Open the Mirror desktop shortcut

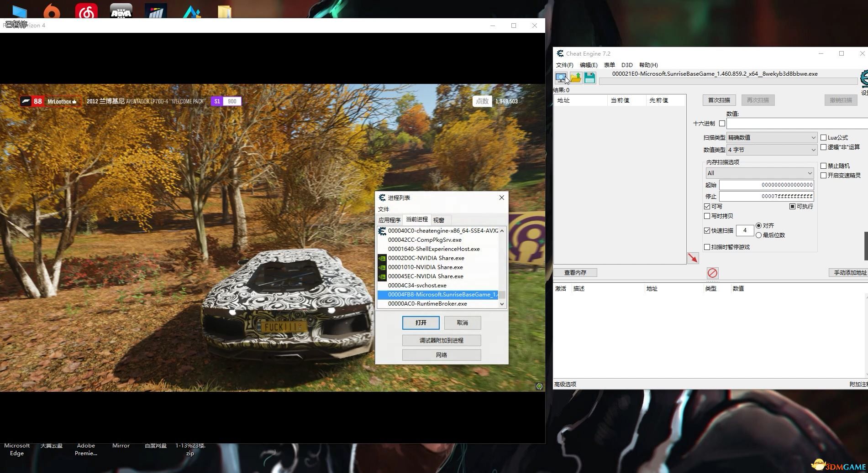pos(121,446)
